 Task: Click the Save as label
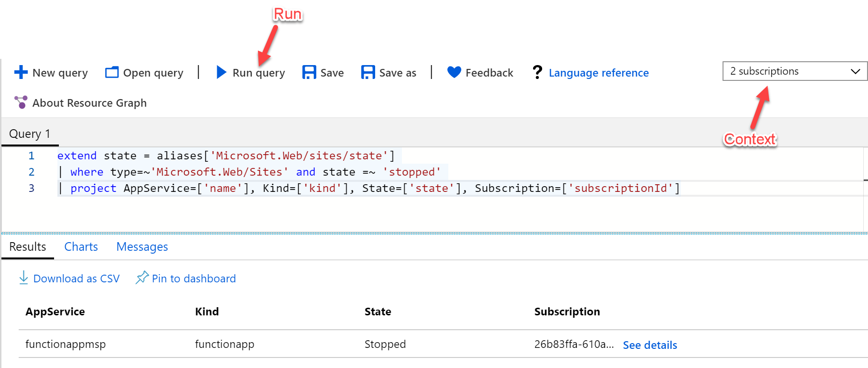pyautogui.click(x=398, y=73)
